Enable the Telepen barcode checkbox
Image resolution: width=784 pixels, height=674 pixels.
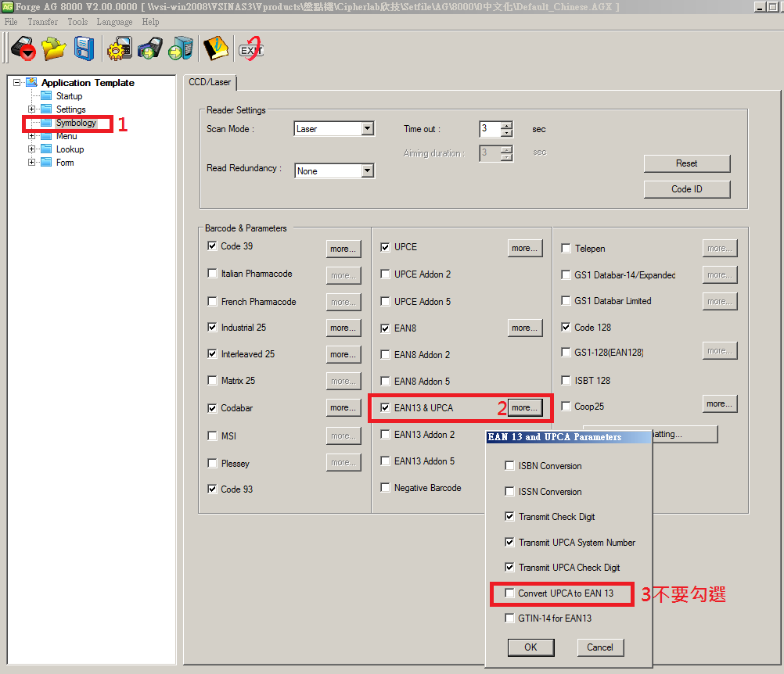(x=566, y=249)
